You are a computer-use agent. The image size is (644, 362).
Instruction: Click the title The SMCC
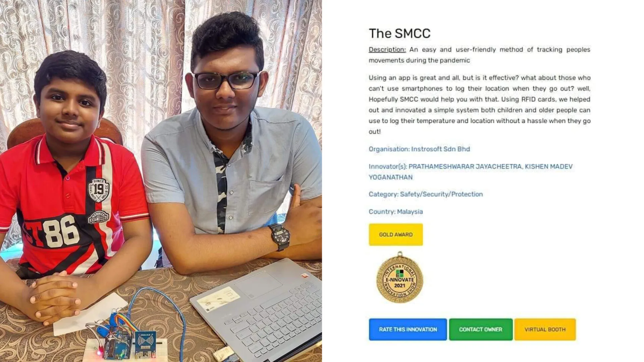[x=399, y=34]
